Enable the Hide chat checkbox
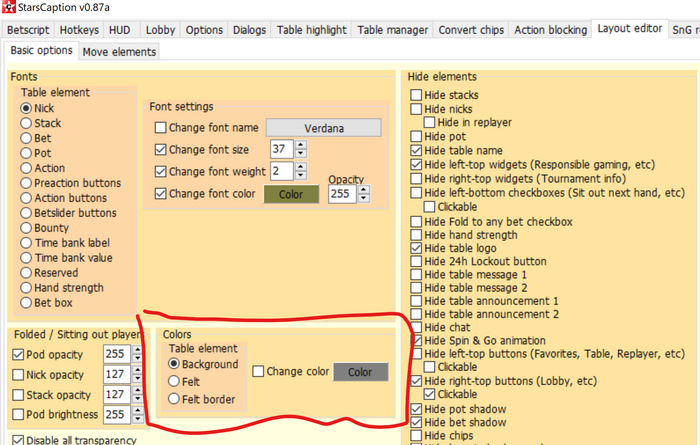Viewport: 700px width, 445px height. [x=417, y=327]
